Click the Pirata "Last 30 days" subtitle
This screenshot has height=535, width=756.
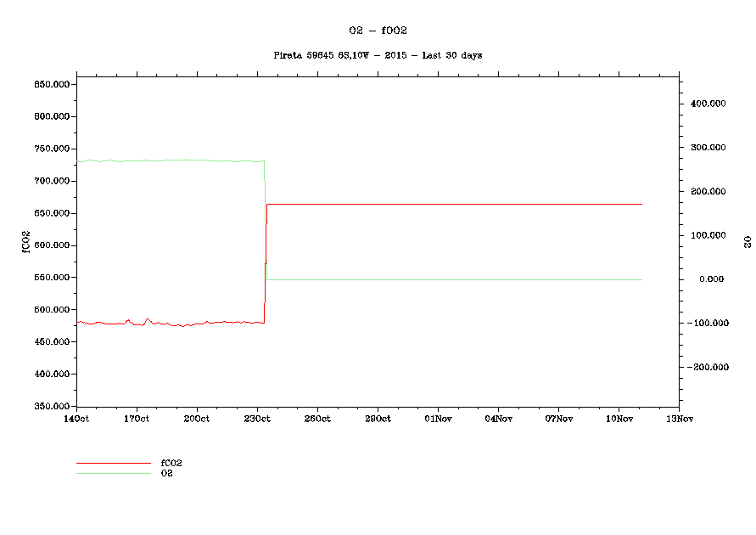tap(378, 55)
